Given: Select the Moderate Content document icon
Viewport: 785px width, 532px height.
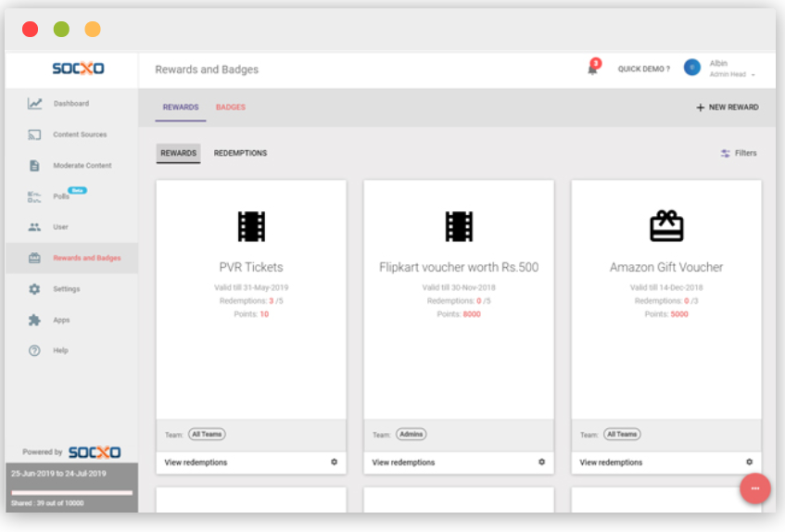Looking at the screenshot, I should 34,166.
